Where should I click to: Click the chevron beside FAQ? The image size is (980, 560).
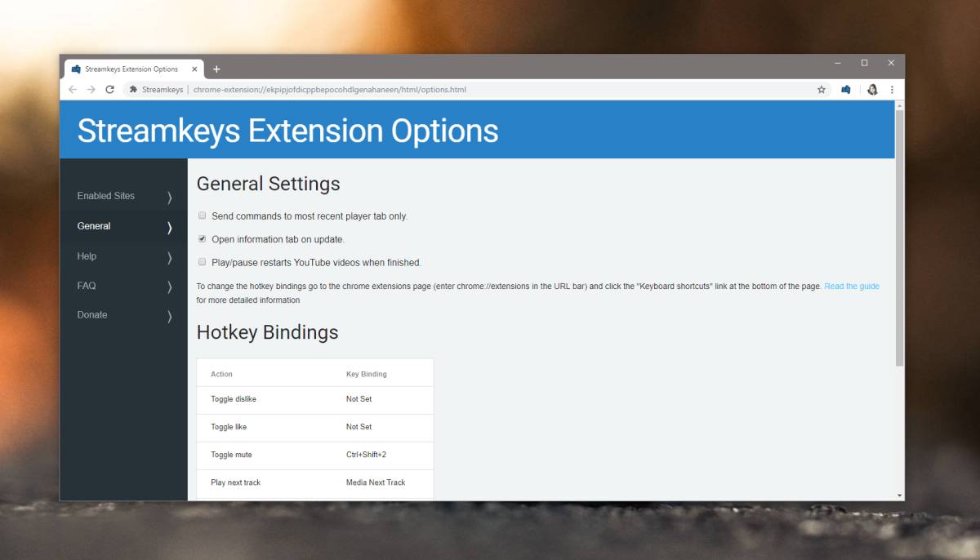(x=170, y=287)
